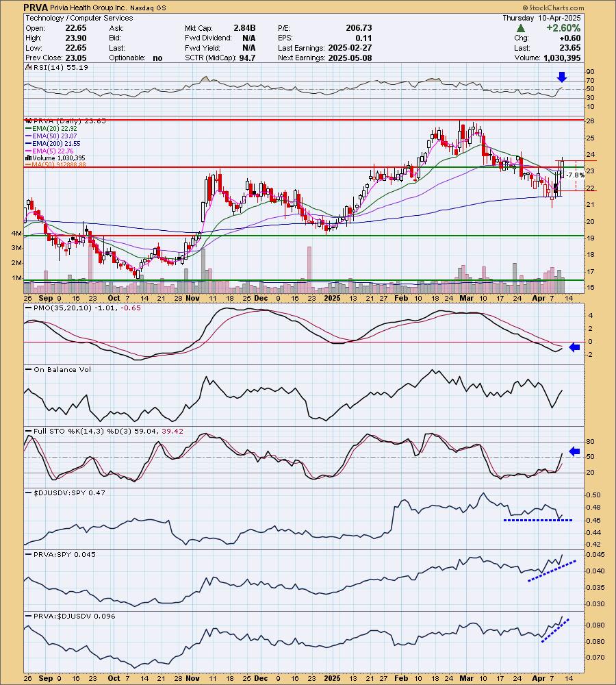Screen dimensions: 616x685
Task: Click the MA(50) volume average legend entry
Action: 56,164
